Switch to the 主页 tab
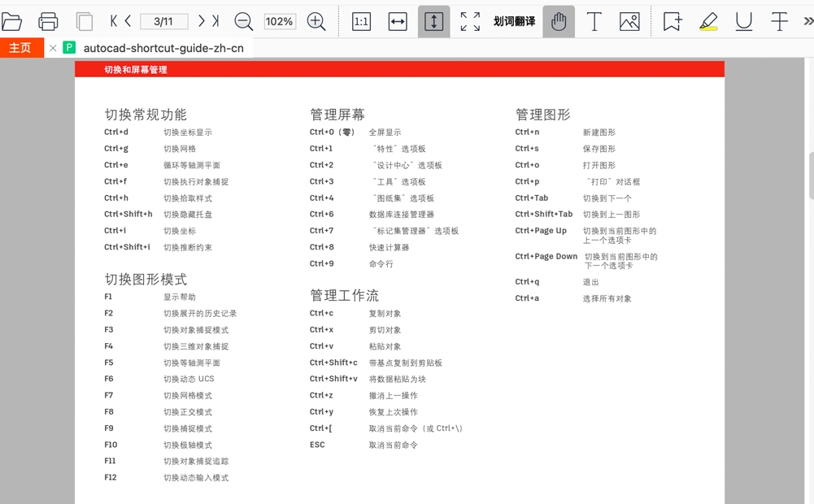This screenshot has height=504, width=814. [21, 47]
